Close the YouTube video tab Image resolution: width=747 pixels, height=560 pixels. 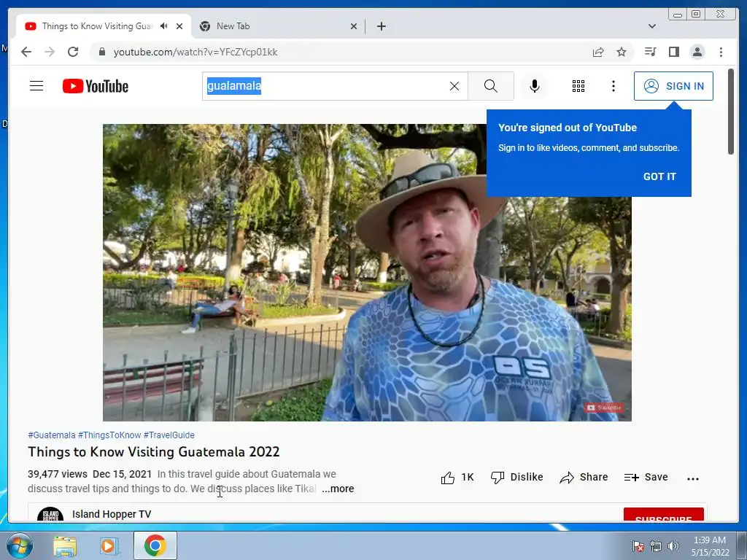[179, 26]
